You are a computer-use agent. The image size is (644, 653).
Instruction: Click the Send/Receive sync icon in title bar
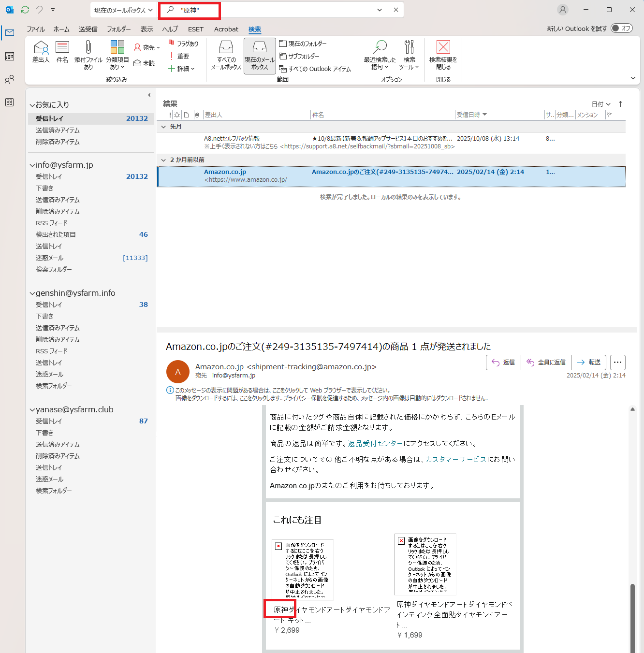click(x=25, y=10)
